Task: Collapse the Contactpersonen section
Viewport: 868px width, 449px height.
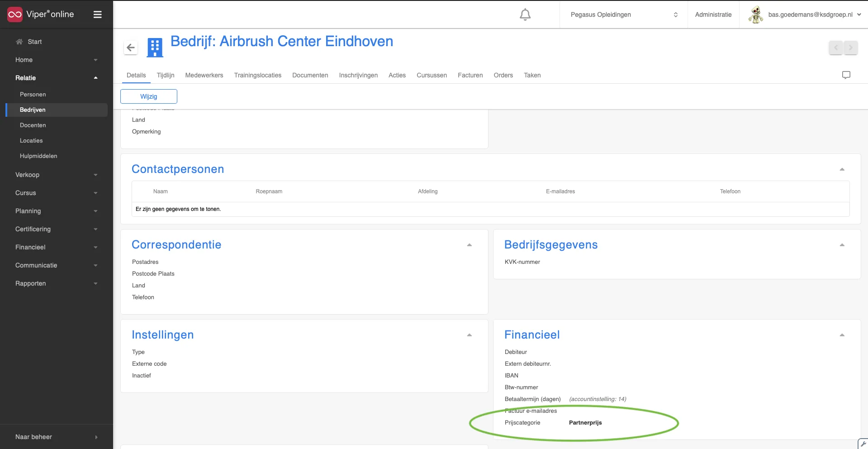Action: [x=842, y=169]
